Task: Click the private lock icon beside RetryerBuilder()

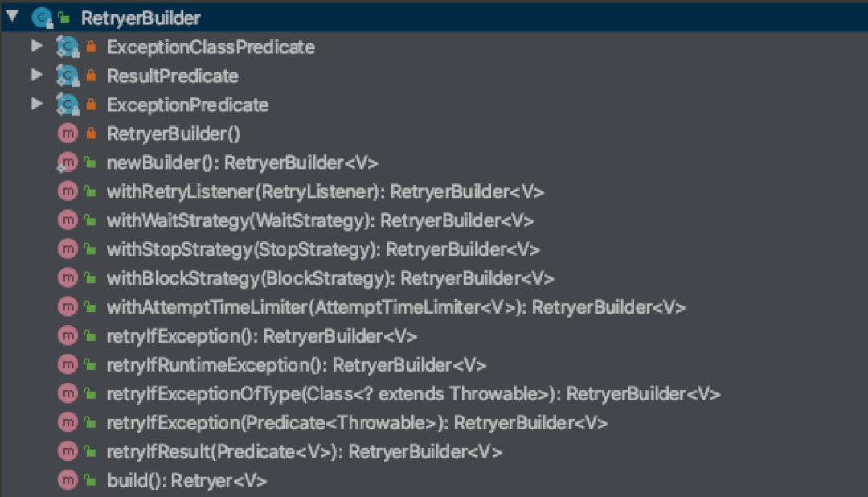Action: (x=90, y=133)
